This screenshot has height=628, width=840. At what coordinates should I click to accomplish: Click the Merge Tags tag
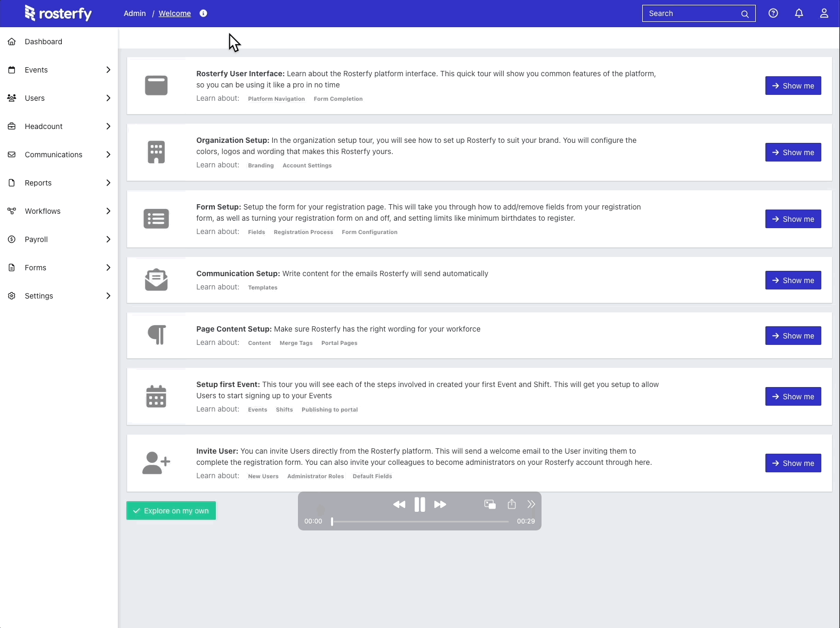coord(296,343)
